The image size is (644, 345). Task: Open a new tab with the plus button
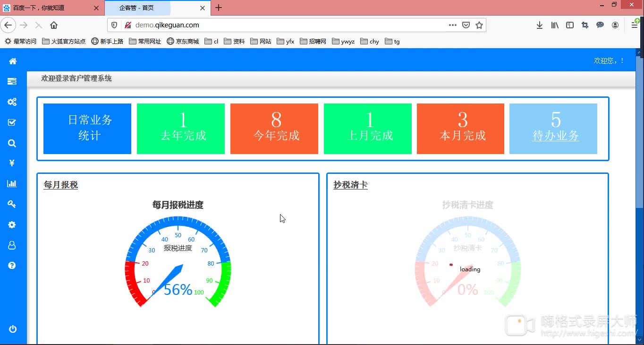219,8
